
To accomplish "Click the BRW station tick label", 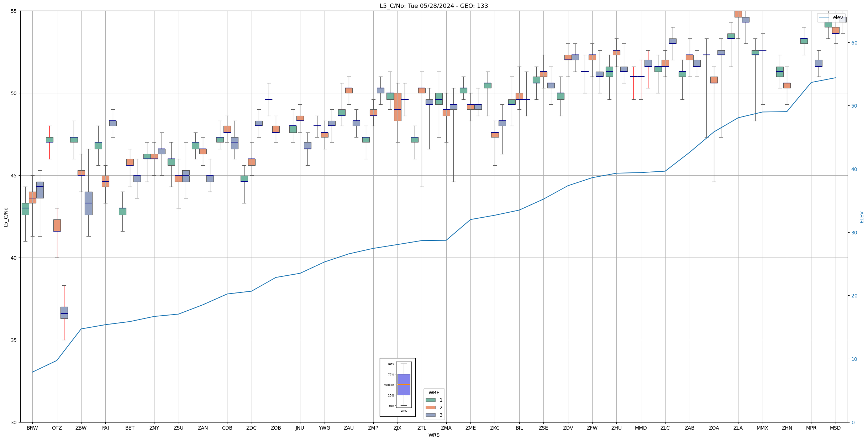I will coord(32,428).
